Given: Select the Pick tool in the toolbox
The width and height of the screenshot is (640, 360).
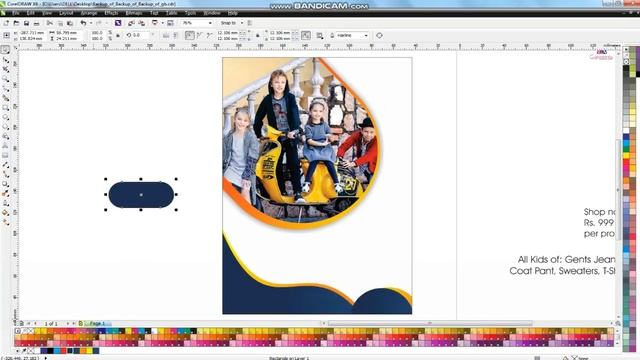Looking at the screenshot, I should point(5,50).
